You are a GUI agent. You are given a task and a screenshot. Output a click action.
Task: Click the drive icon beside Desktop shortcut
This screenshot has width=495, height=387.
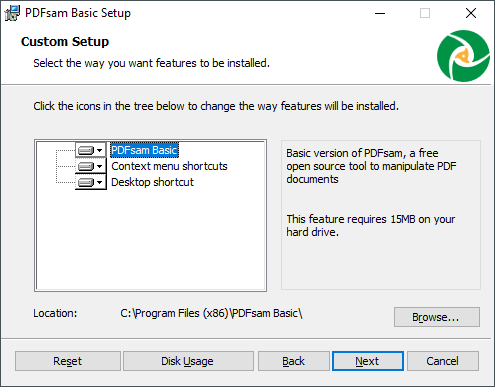(x=86, y=182)
